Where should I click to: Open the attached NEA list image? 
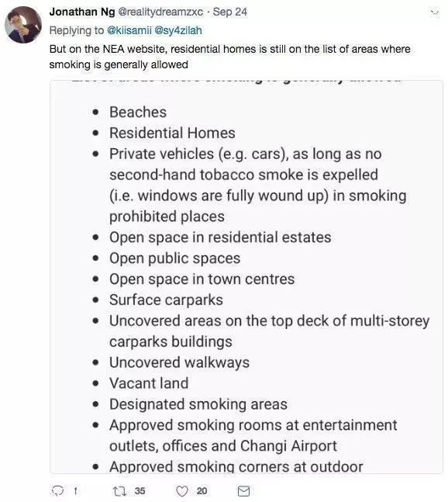[246, 277]
